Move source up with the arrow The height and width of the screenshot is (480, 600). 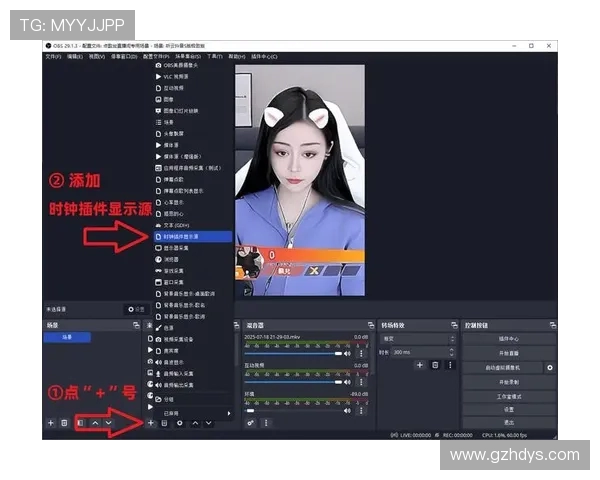pos(195,423)
